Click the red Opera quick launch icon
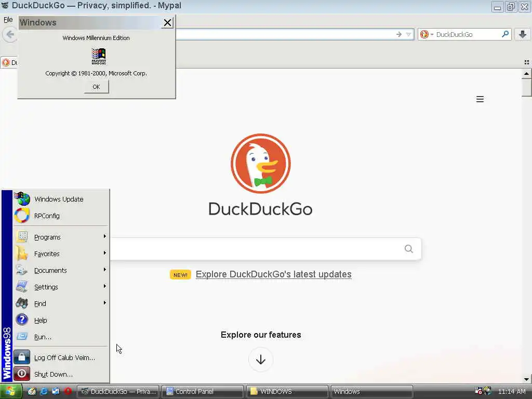Image resolution: width=532 pixels, height=399 pixels. 68,391
